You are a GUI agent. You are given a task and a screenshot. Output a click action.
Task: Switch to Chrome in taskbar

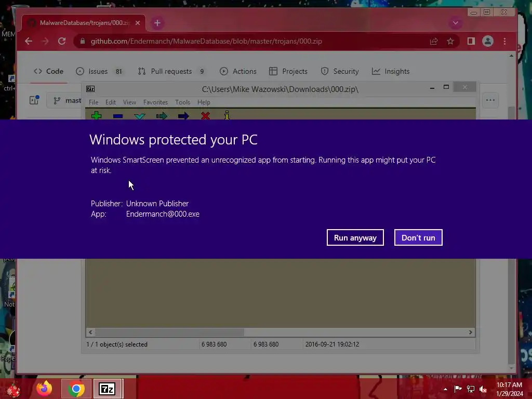pyautogui.click(x=76, y=389)
